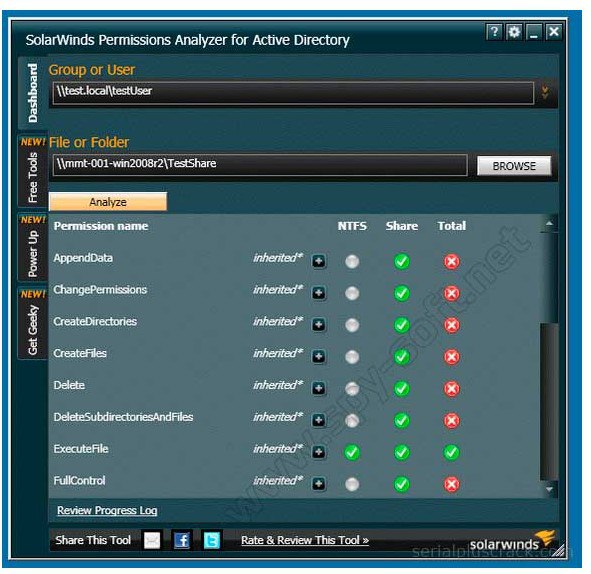Expand Delete row plus button
591x574 pixels.
click(x=319, y=388)
